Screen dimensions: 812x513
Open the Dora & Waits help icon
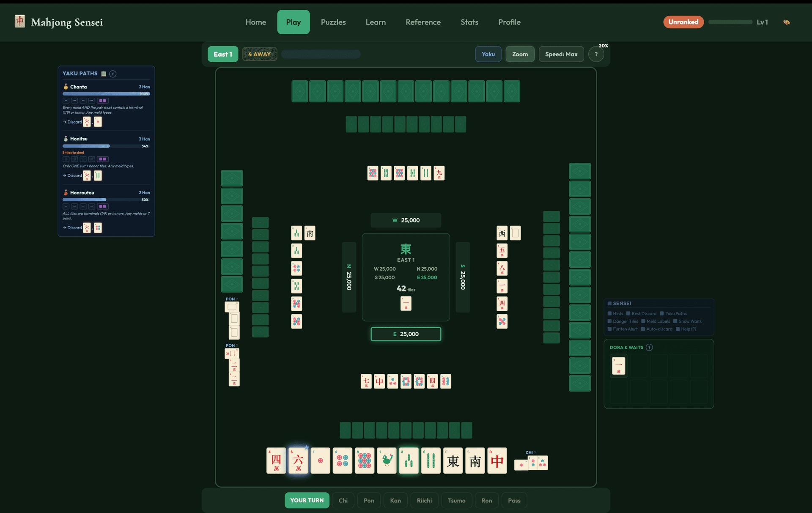(648, 347)
